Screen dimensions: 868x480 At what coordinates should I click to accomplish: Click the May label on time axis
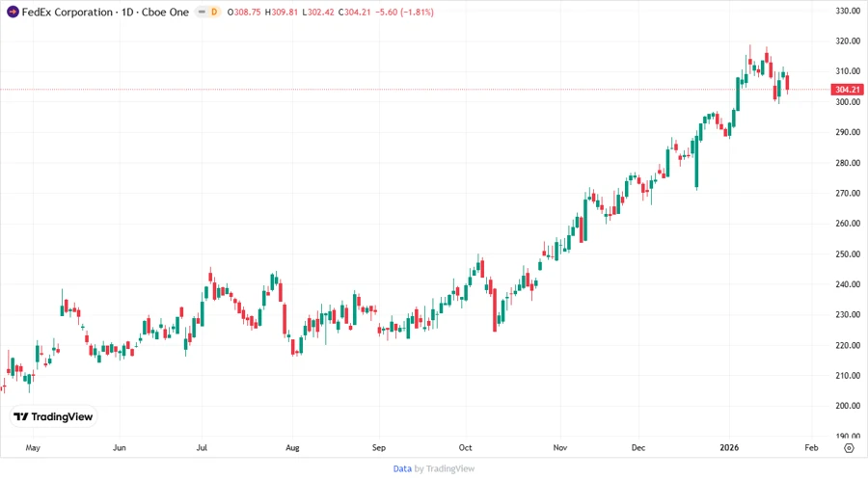[33, 448]
